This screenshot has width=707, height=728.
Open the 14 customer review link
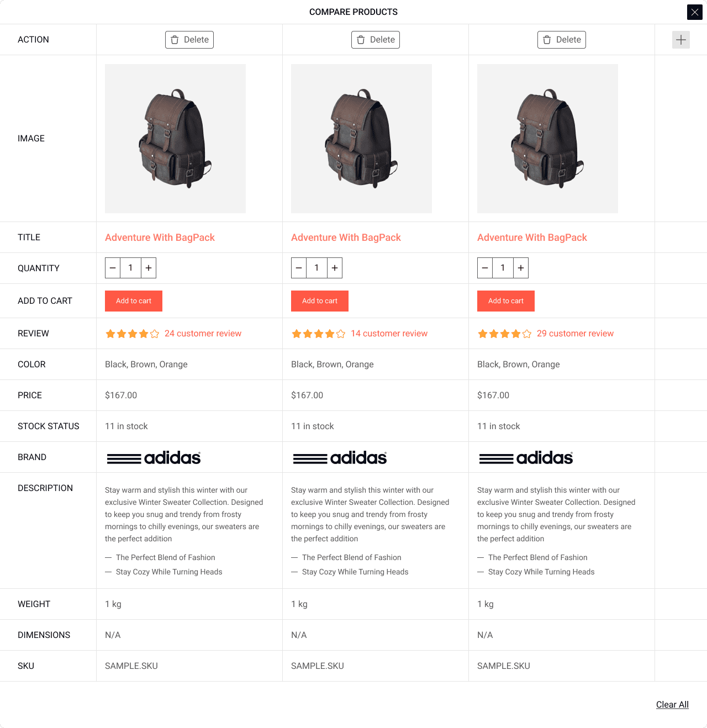389,334
